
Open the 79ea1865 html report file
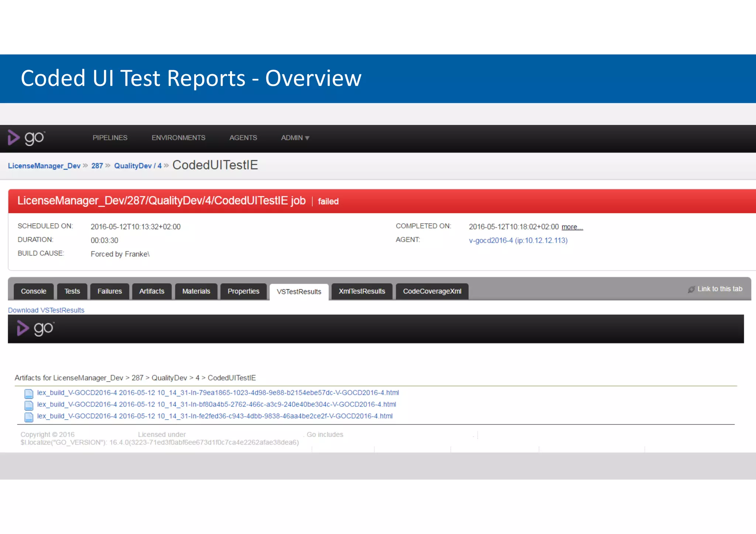click(218, 393)
